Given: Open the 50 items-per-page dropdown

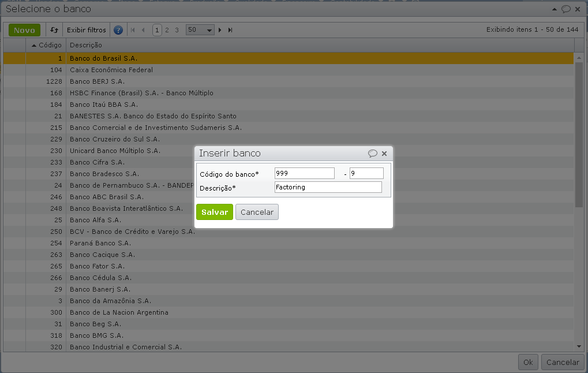Looking at the screenshot, I should pyautogui.click(x=200, y=30).
